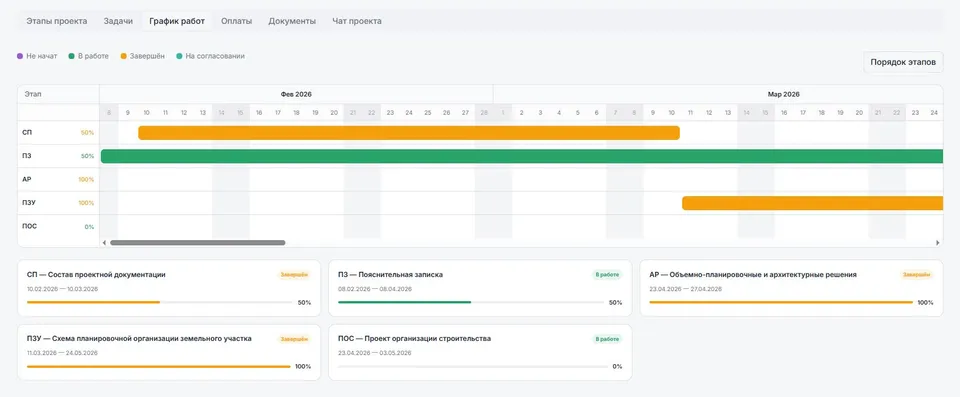Select the СП row label
The image size is (960, 397).
[27, 132]
